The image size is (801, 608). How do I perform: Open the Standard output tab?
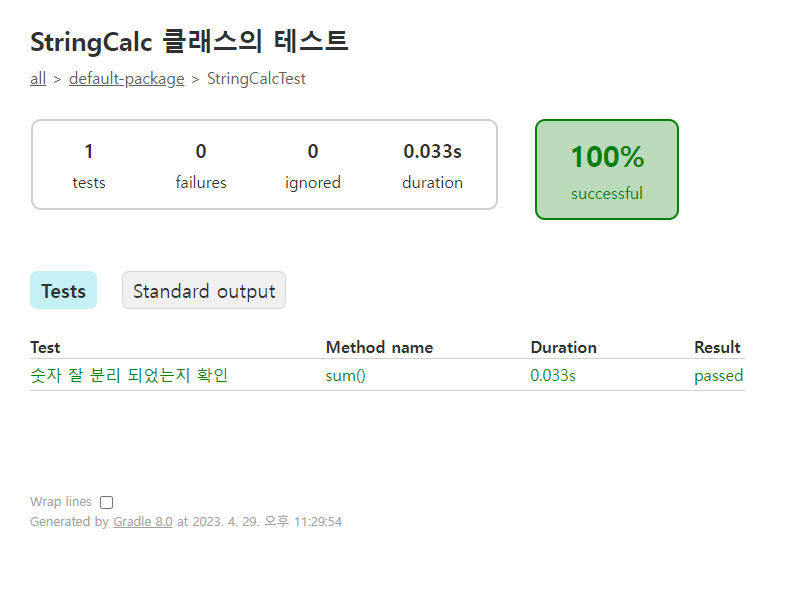(x=204, y=290)
